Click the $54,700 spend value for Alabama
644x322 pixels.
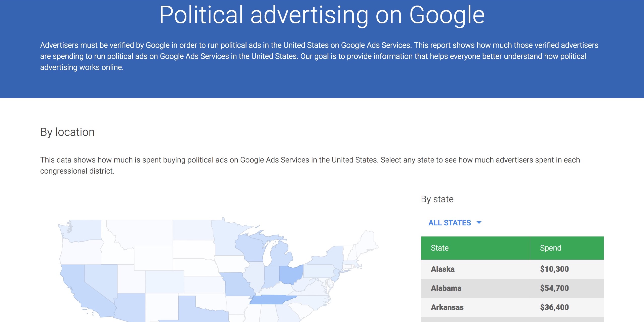pyautogui.click(x=554, y=288)
